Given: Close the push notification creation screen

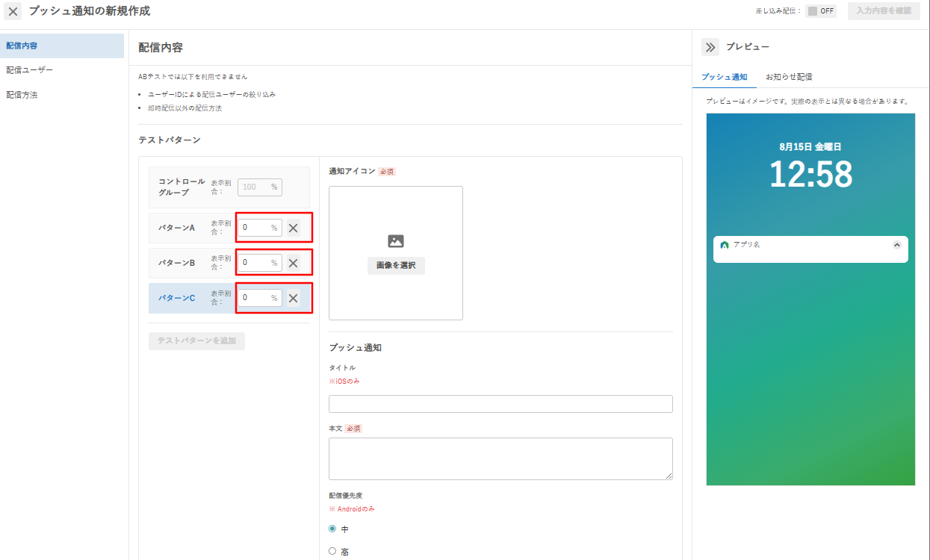Looking at the screenshot, I should point(13,12).
